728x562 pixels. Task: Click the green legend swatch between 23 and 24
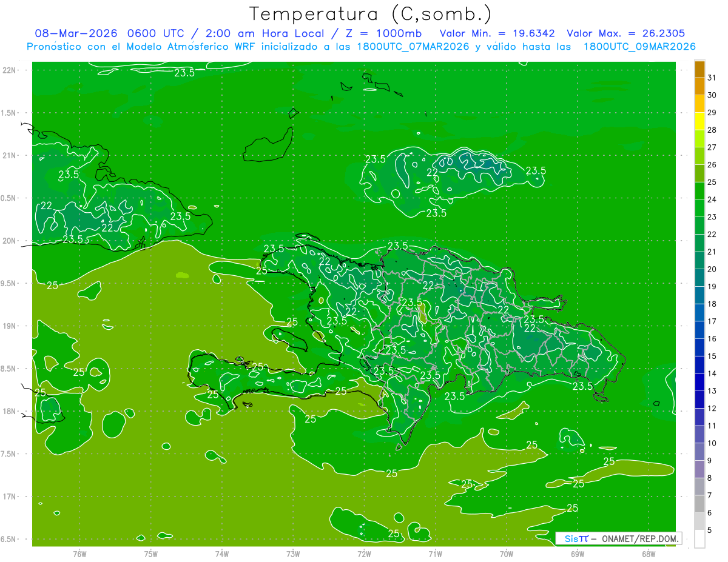tap(699, 208)
